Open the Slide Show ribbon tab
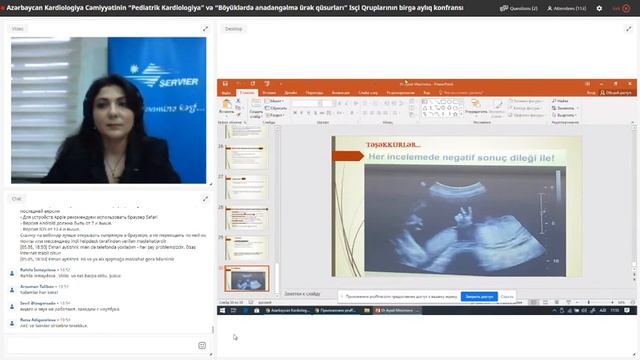This screenshot has width=640, height=360. coord(368,93)
